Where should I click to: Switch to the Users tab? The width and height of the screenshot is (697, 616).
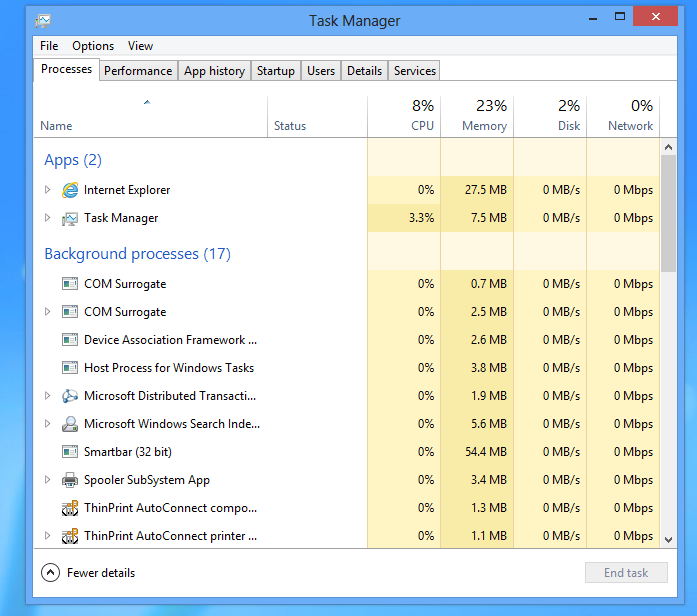(321, 71)
